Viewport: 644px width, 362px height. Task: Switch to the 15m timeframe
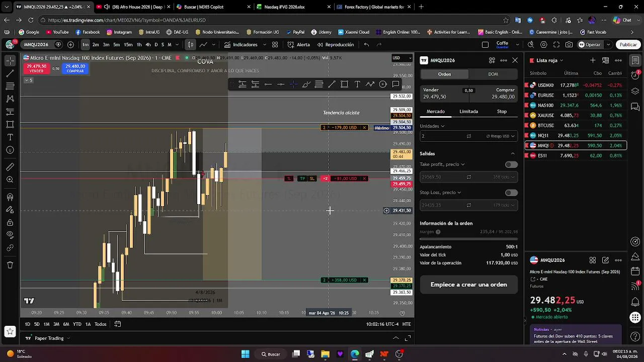[x=128, y=45]
